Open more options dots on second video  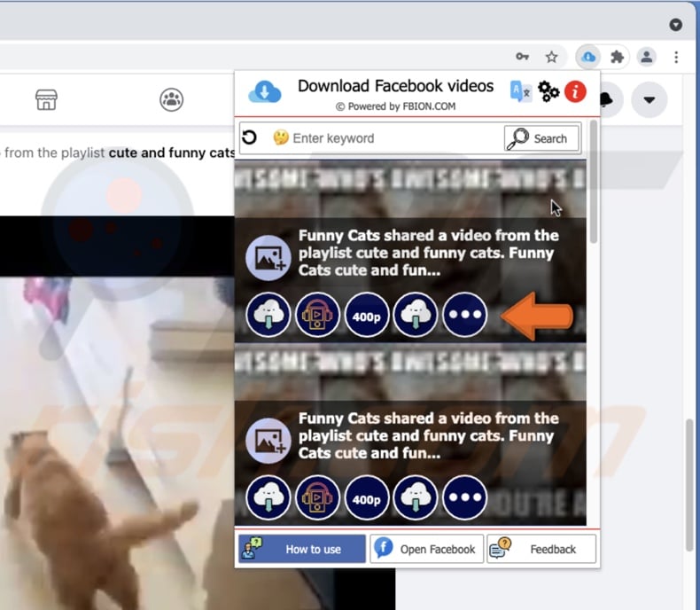tap(464, 498)
